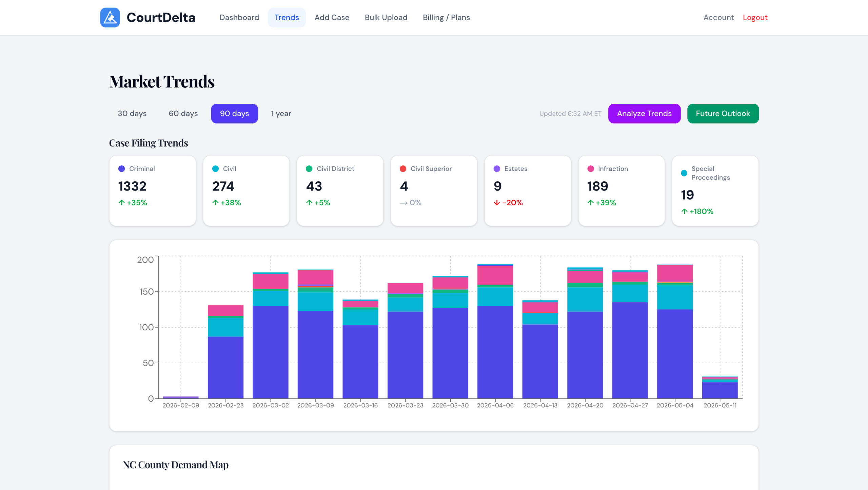Screen dimensions: 868x490
Task: Click the Estates purple dot
Action: 497,169
